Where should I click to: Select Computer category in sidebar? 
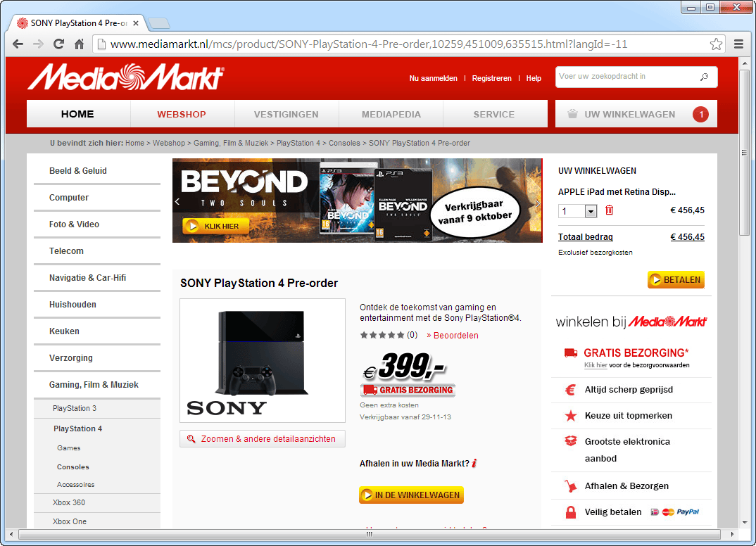[x=69, y=198]
